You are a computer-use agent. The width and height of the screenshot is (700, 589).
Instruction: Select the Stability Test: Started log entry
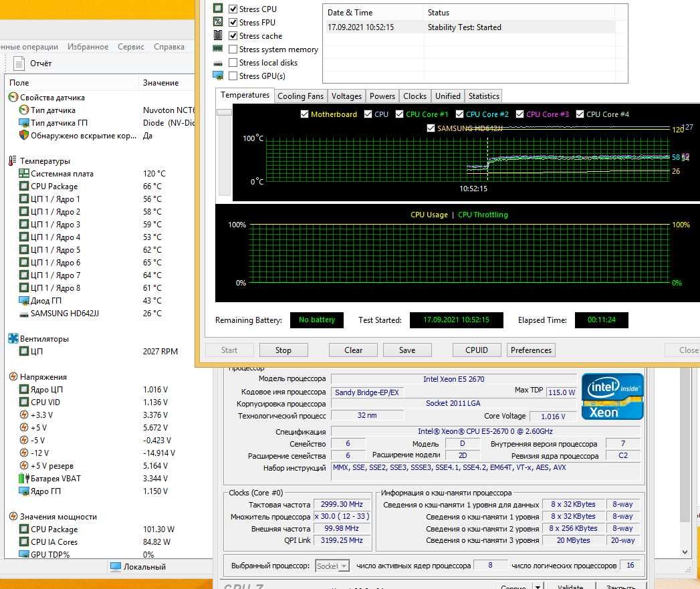(x=470, y=27)
